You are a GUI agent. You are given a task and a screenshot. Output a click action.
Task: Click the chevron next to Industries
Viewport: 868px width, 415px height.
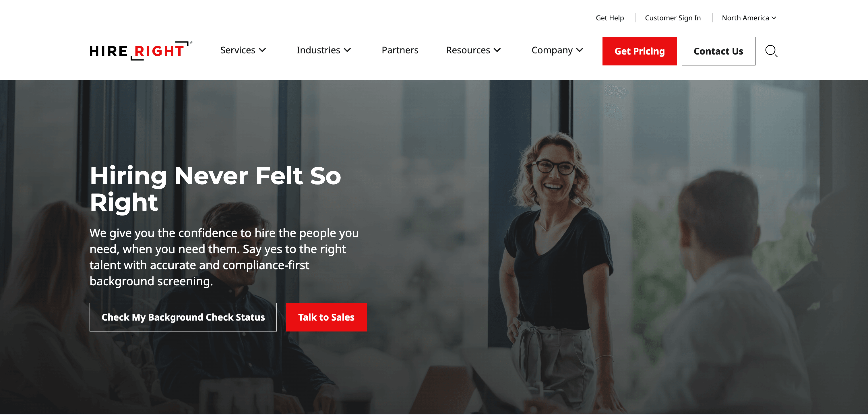tap(347, 50)
